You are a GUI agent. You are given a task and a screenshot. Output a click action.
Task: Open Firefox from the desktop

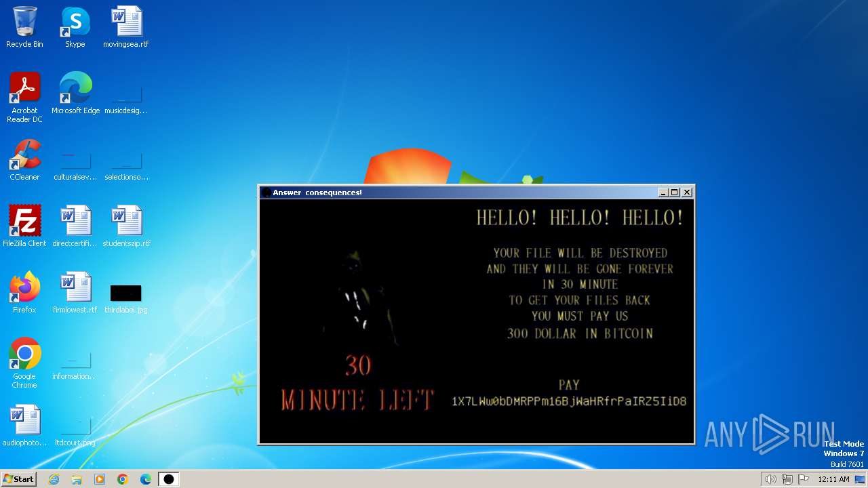pyautogui.click(x=24, y=292)
